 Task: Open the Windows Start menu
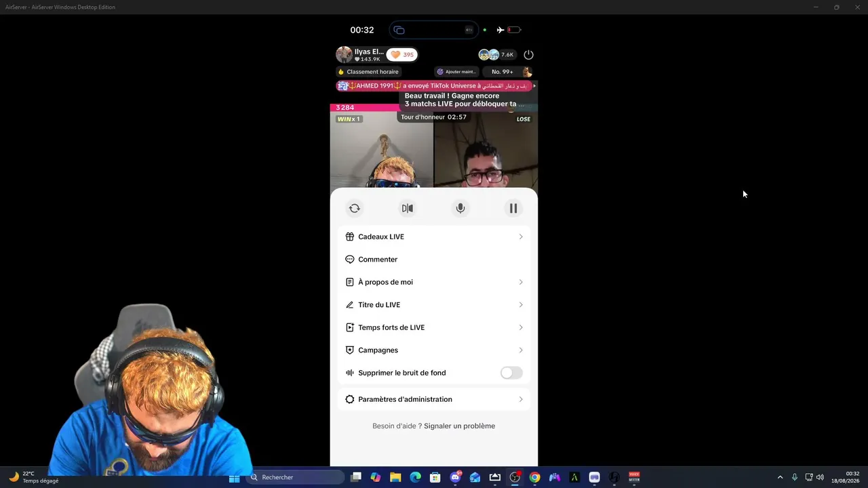click(234, 477)
